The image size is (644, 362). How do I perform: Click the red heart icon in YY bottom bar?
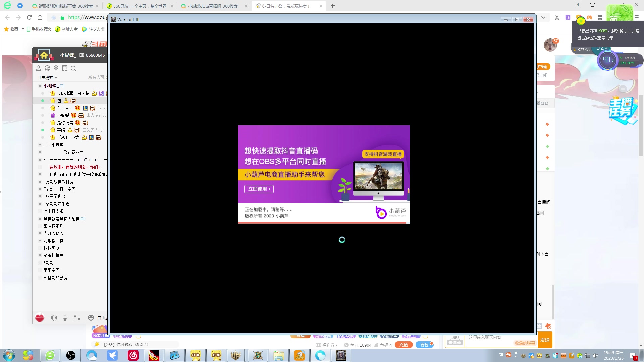[x=40, y=317]
